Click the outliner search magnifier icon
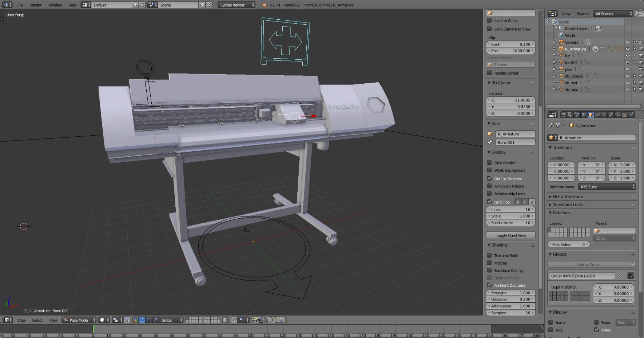The image size is (644, 338). pyautogui.click(x=639, y=14)
